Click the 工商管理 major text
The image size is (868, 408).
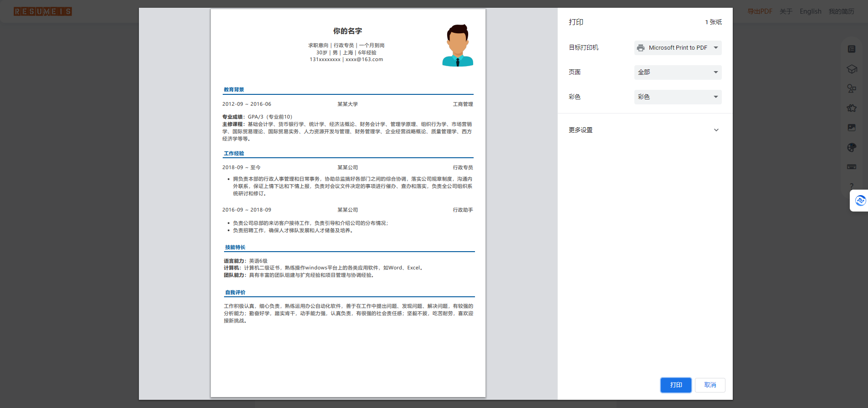[463, 104]
